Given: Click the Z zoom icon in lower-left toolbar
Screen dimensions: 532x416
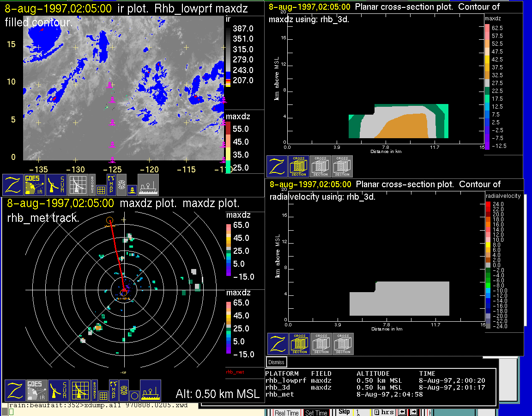Looking at the screenshot, I should [x=15, y=391].
